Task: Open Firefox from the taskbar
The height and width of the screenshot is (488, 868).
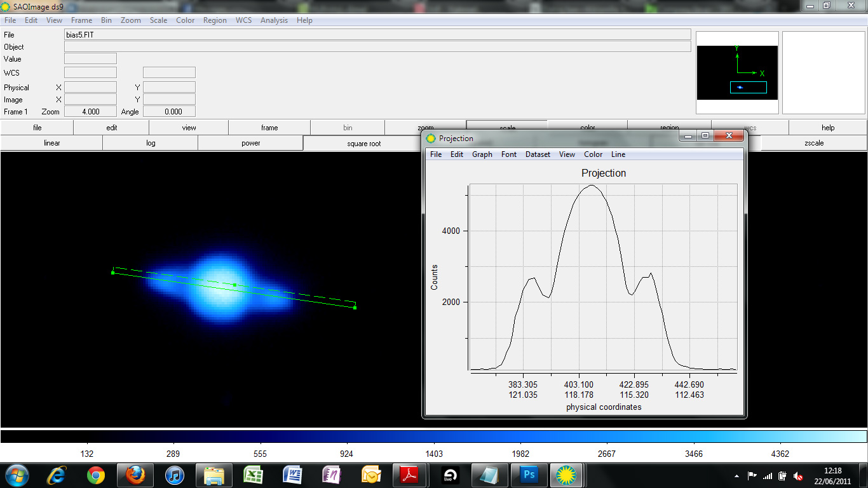Action: (x=135, y=475)
